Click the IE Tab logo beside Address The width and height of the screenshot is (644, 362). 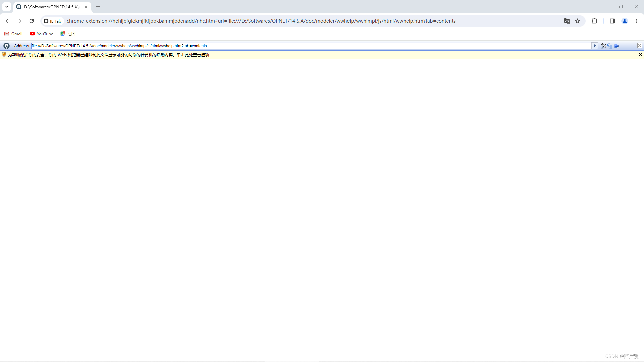point(6,46)
